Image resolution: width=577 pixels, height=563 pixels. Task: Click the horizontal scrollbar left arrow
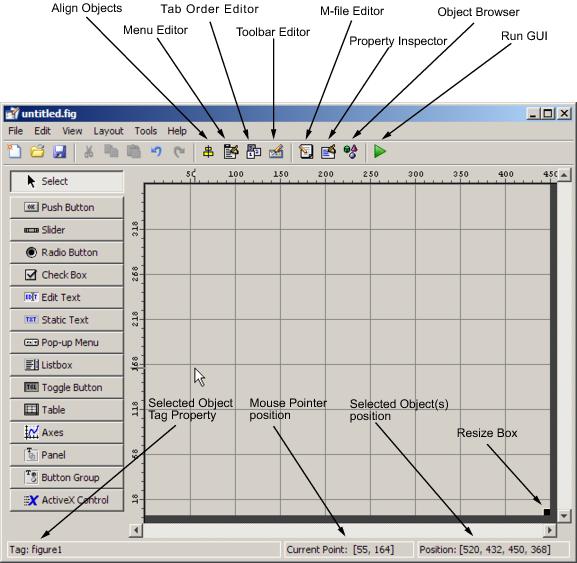point(136,530)
